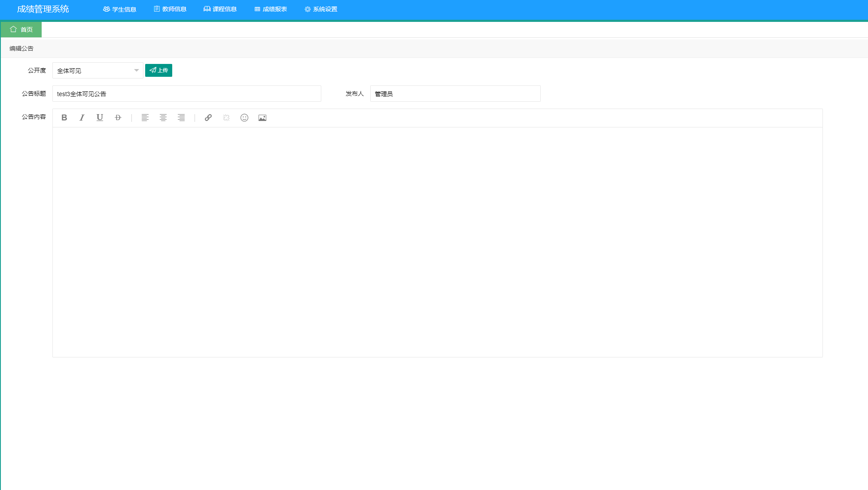The image size is (868, 490).
Task: Click the 系统设置 gear icon
Action: point(306,9)
